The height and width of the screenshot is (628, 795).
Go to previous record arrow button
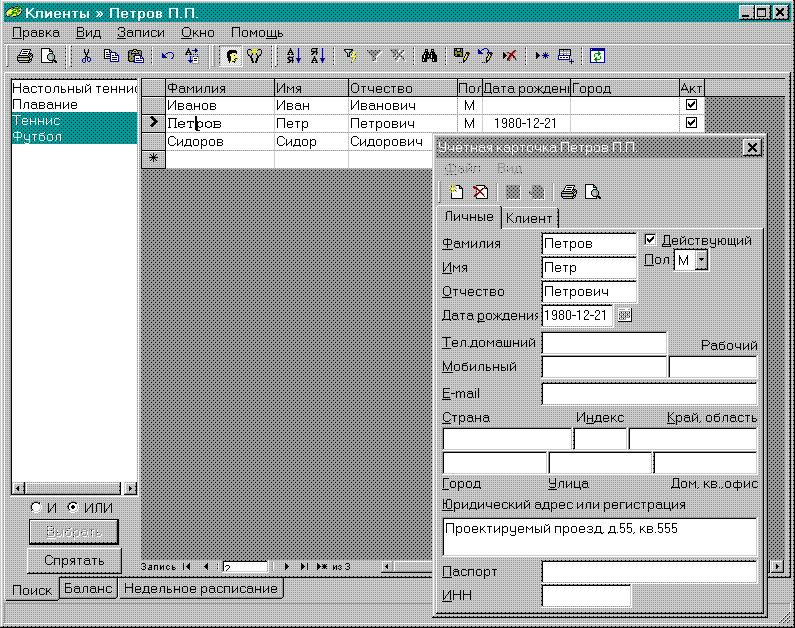(x=206, y=567)
